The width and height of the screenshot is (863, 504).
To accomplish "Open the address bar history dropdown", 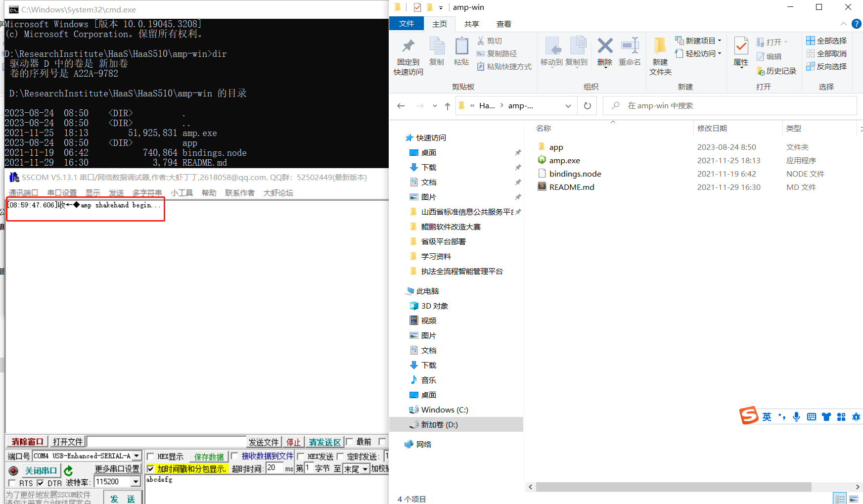I will (568, 106).
